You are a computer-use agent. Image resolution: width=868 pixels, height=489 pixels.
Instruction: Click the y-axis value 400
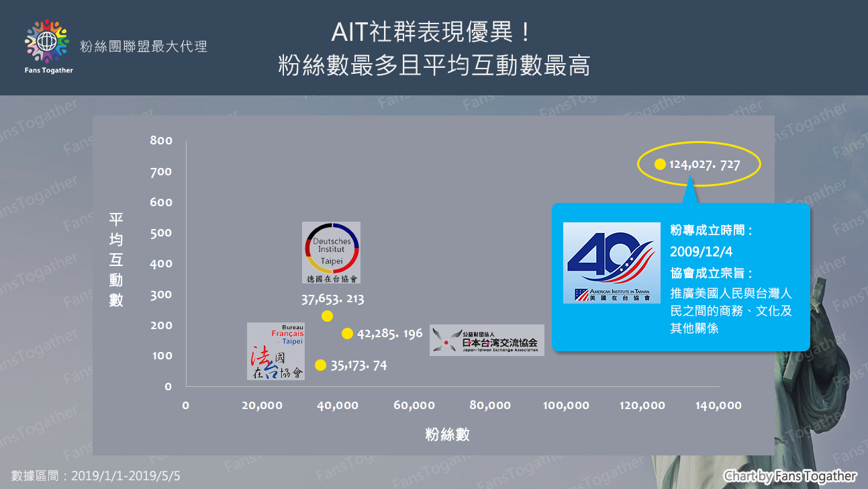pyautogui.click(x=162, y=264)
